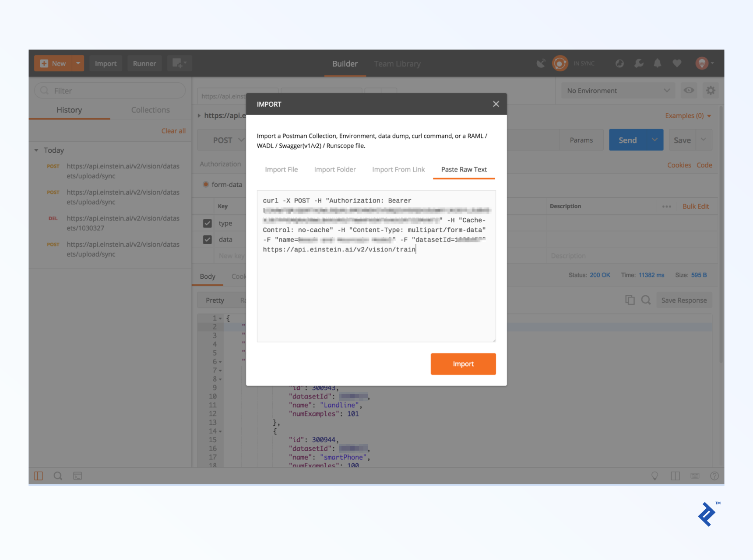Click inside the raw text curl field

coord(376,267)
